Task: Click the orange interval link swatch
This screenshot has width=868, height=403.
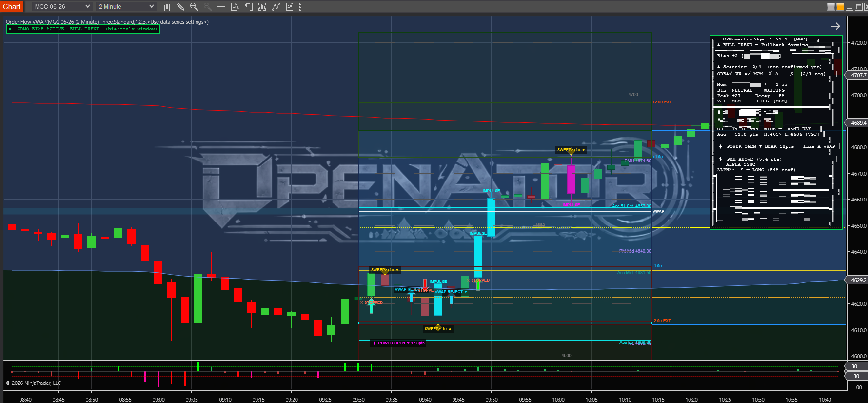Action: point(840,7)
